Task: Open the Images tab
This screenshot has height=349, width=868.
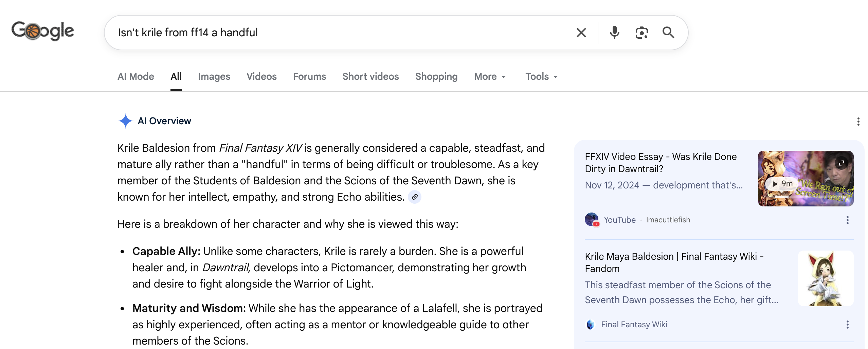Action: coord(214,77)
